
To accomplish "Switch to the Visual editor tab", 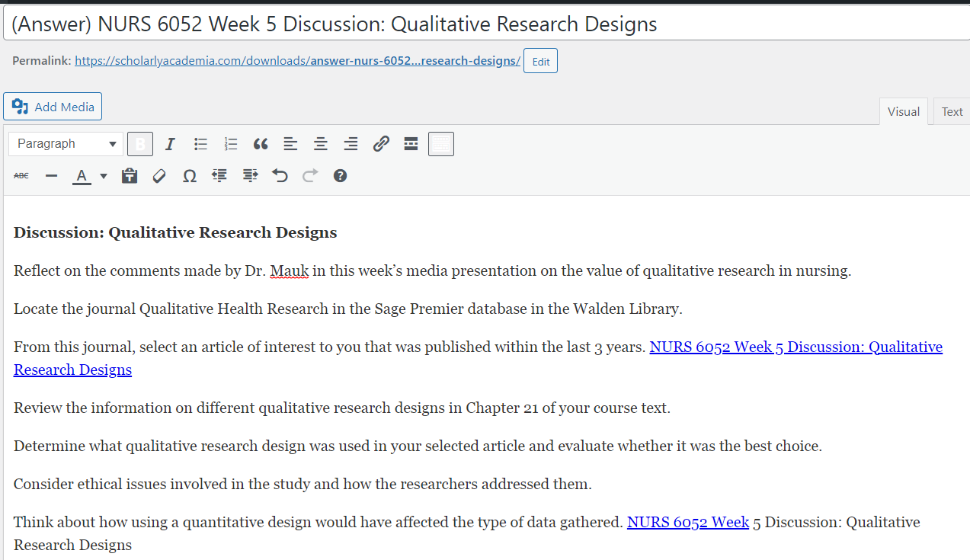I will [x=904, y=111].
